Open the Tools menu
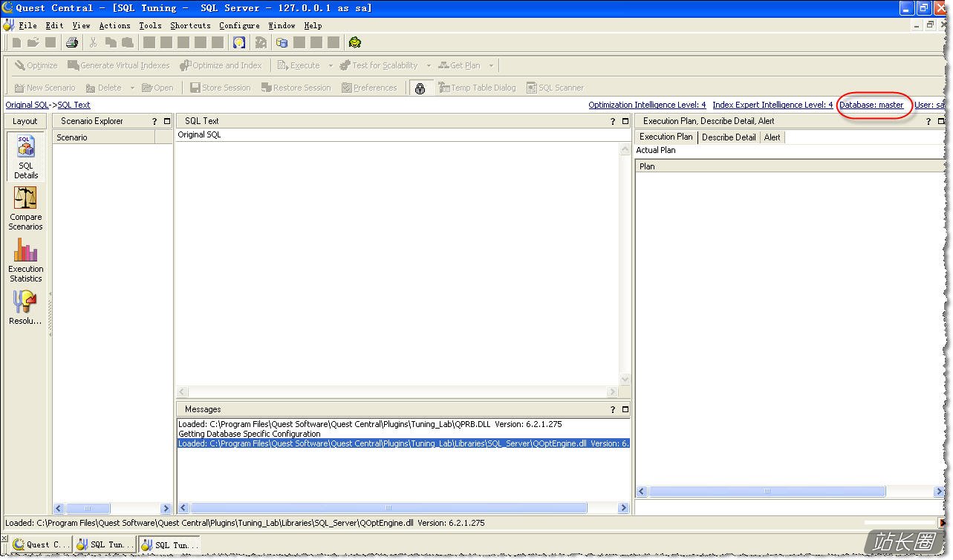Image resolution: width=953 pixels, height=560 pixels. click(150, 25)
